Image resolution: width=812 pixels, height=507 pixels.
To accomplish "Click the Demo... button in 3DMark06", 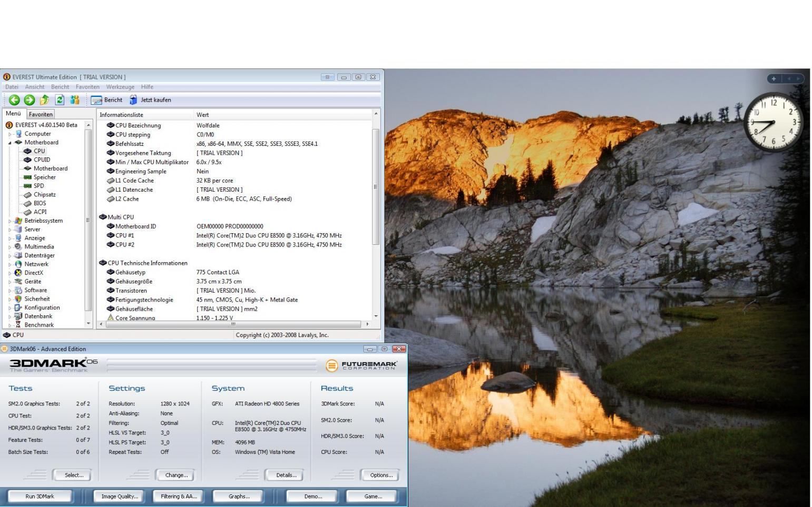I will (x=313, y=496).
